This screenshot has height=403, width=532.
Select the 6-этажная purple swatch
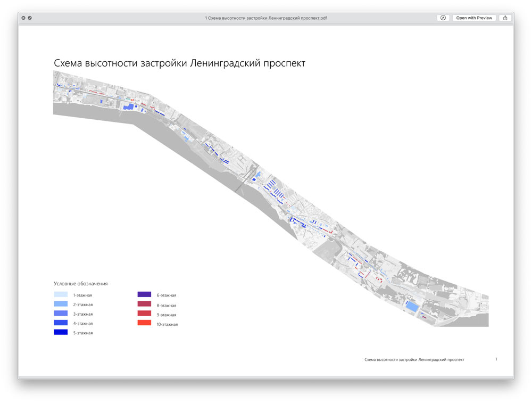tap(144, 294)
